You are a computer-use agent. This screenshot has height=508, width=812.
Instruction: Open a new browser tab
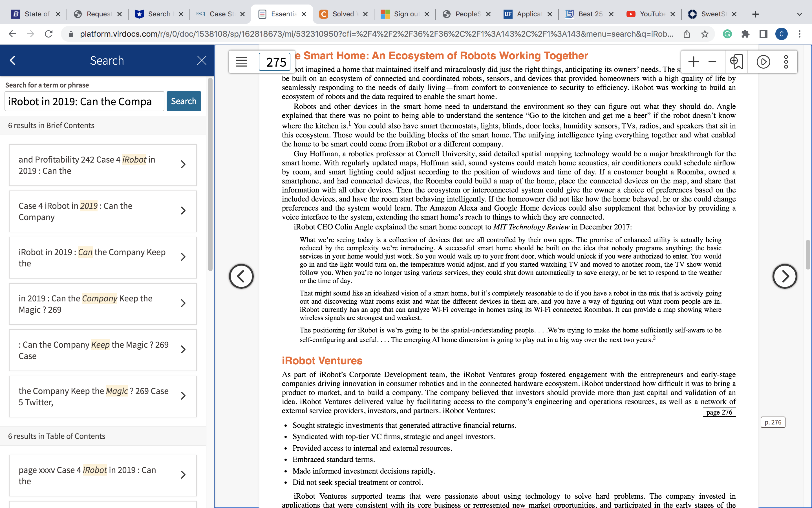[755, 14]
